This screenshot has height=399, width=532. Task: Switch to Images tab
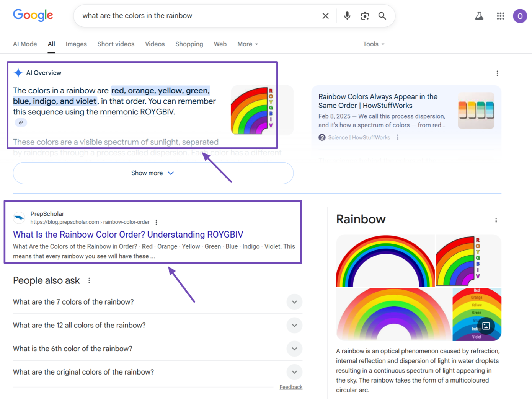click(76, 44)
